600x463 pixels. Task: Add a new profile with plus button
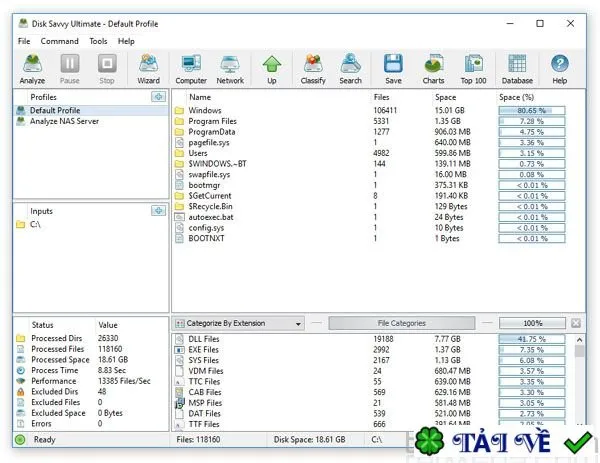click(x=158, y=97)
